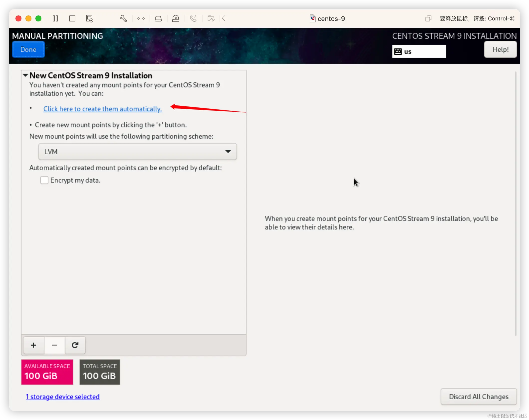Click the stop/shutdown VM icon
This screenshot has height=420, width=529.
click(72, 18)
